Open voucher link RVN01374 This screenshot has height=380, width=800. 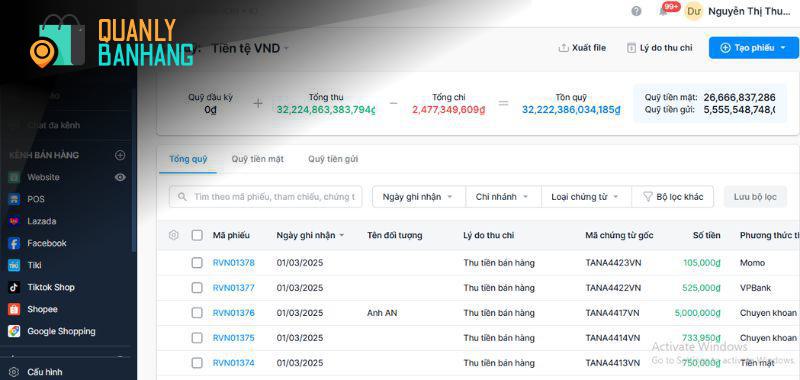pyautogui.click(x=233, y=363)
